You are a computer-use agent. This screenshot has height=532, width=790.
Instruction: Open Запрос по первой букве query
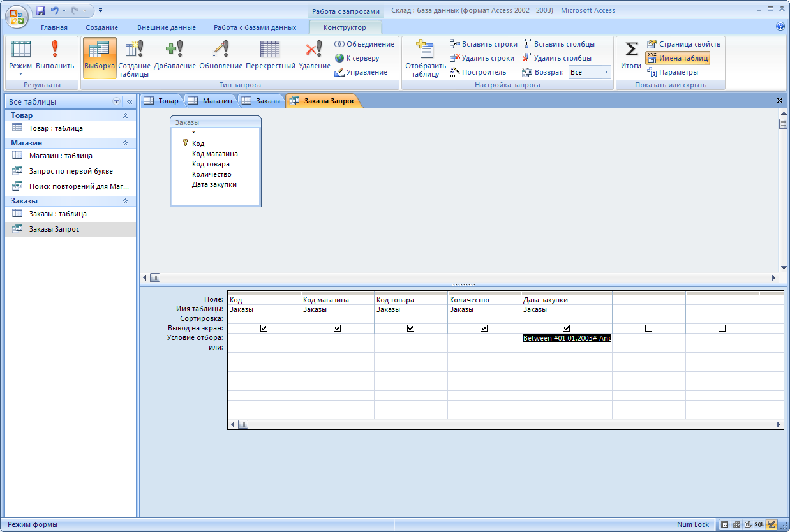coord(70,171)
